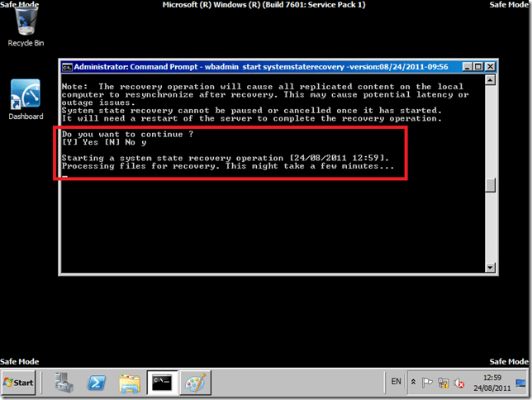Image resolution: width=532 pixels, height=400 pixels.
Task: Close the Command Prompt window
Action: pyautogui.click(x=490, y=67)
